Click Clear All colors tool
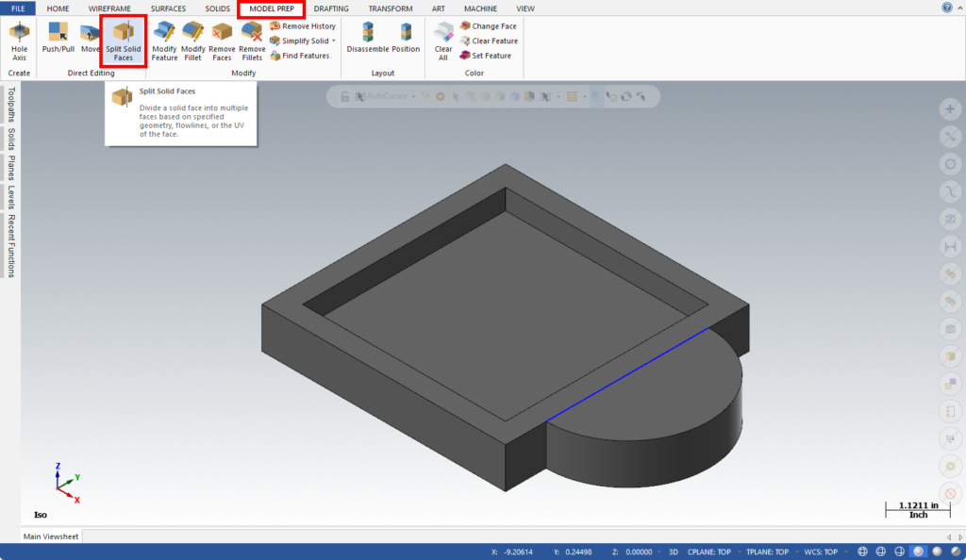This screenshot has height=560, width=966. pos(443,41)
